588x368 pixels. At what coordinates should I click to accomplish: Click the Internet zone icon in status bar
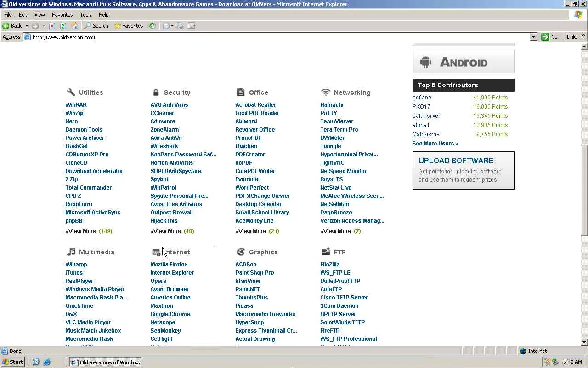click(x=523, y=351)
